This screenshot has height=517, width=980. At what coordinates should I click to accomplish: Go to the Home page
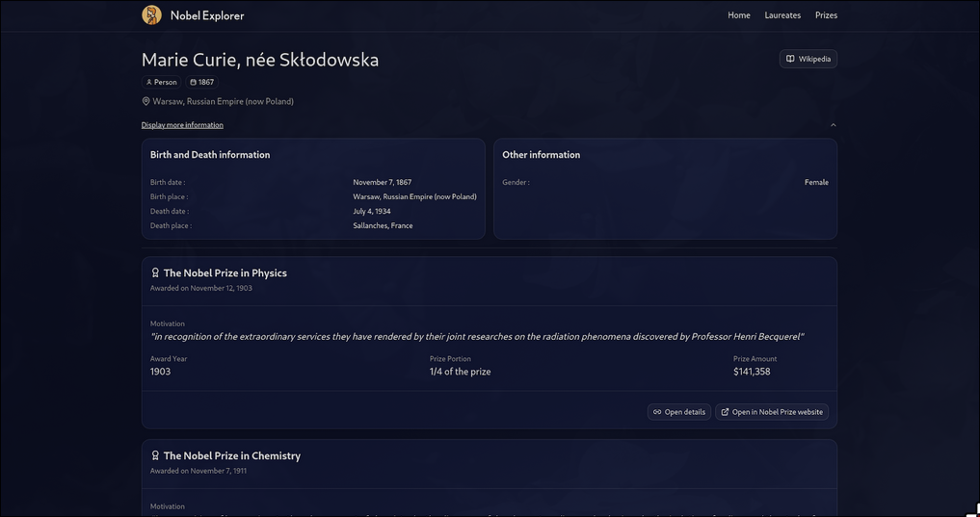tap(738, 15)
